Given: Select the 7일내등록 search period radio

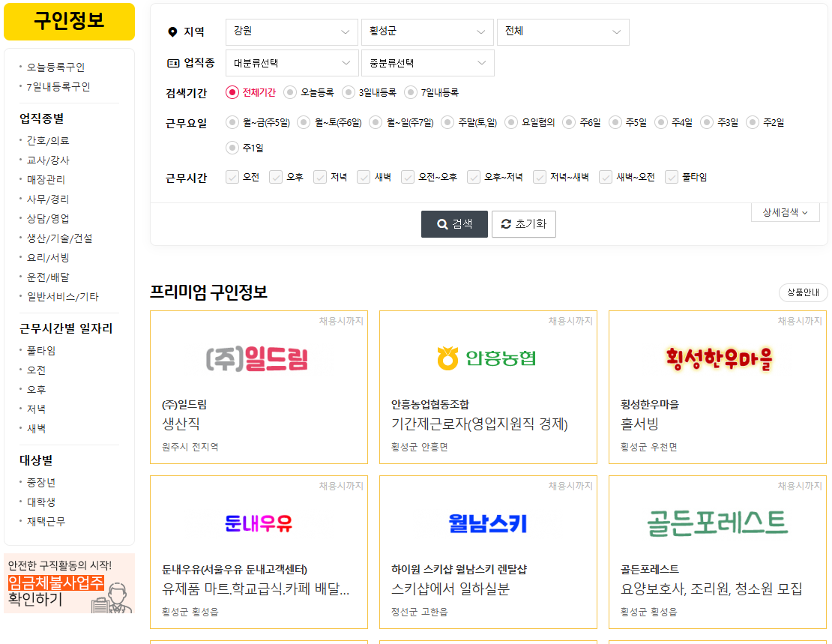Looking at the screenshot, I should tap(410, 92).
